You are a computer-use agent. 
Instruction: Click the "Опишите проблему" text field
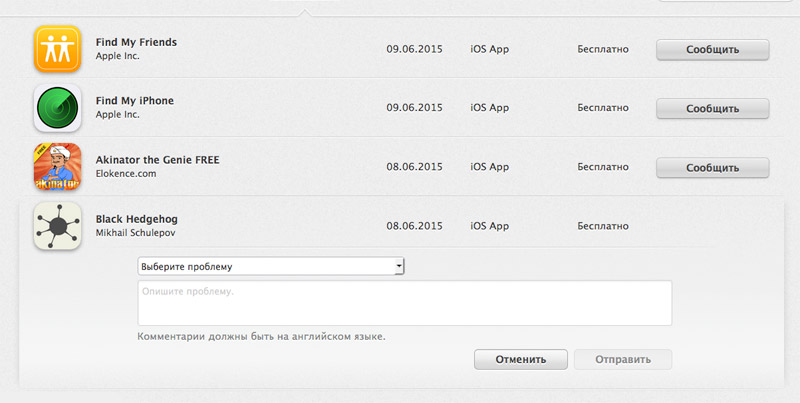click(x=404, y=303)
